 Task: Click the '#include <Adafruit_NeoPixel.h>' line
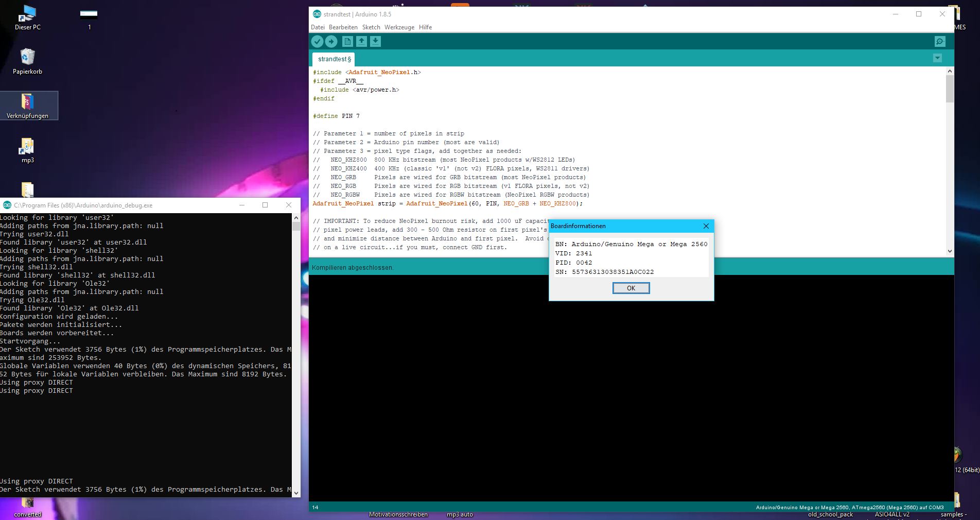[366, 72]
